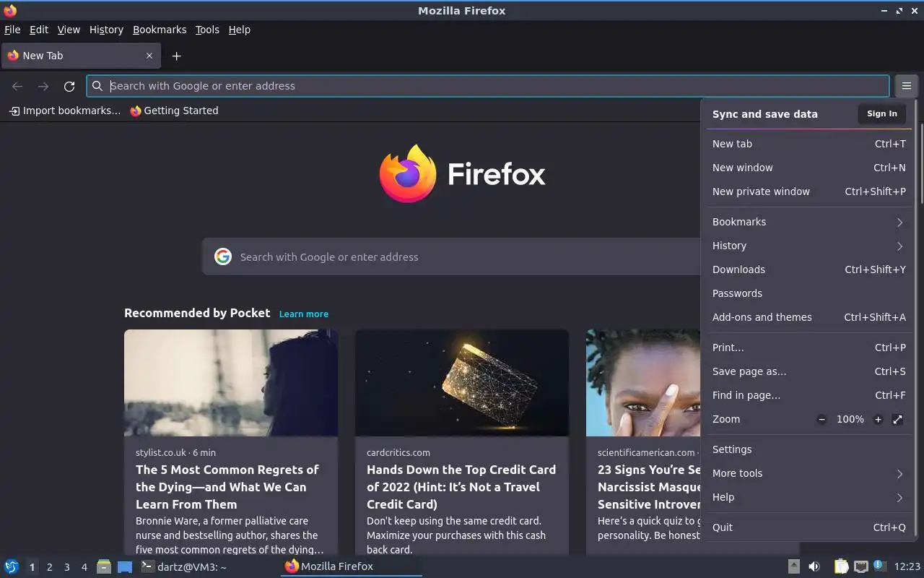Click the forward navigation arrow

[43, 86]
